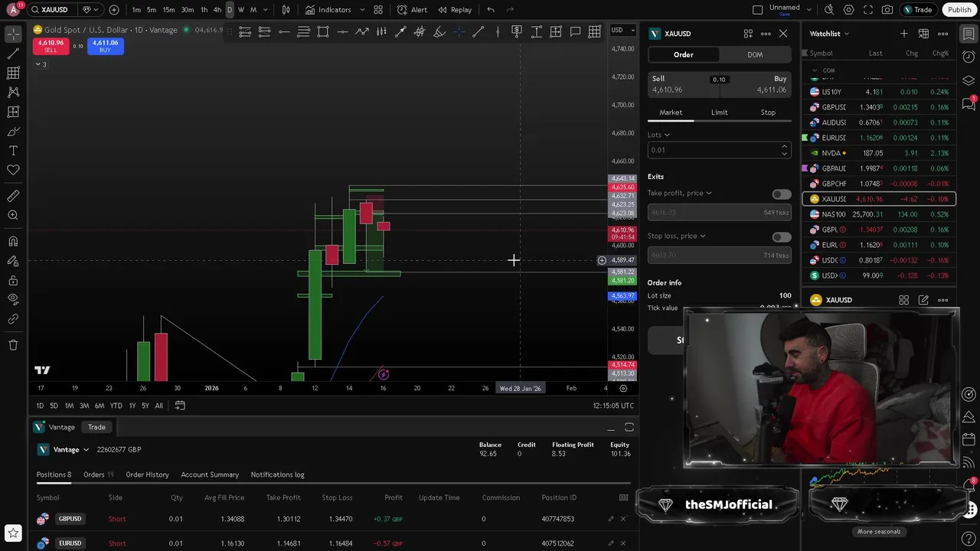Open the Alert button
The image size is (980, 551).
pos(412,10)
